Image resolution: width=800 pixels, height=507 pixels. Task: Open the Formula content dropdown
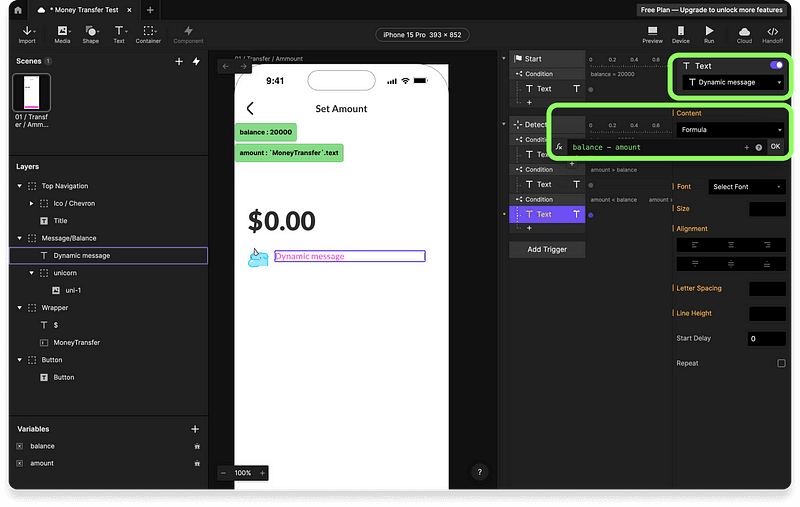(731, 130)
